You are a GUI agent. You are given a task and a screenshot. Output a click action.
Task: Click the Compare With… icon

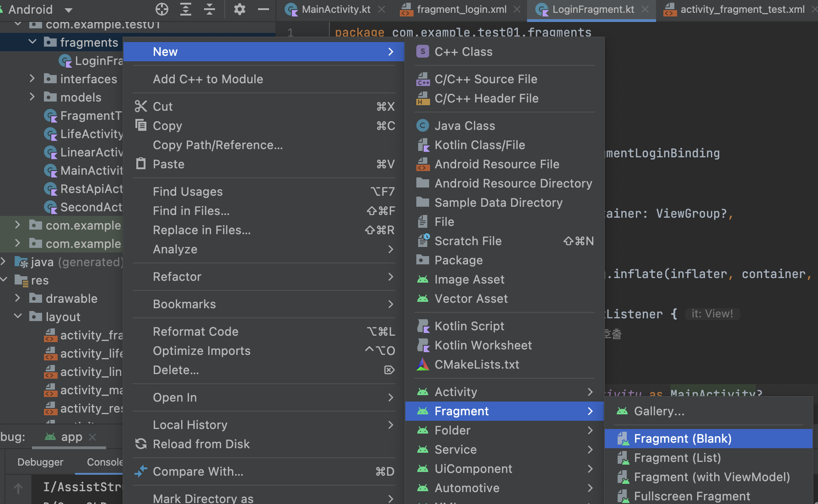point(141,471)
